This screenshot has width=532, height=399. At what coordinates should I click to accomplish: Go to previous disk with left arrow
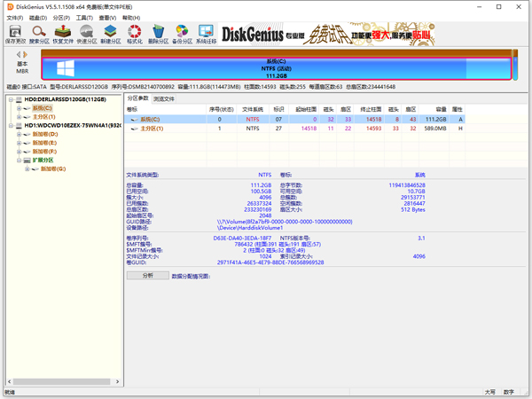coord(19,54)
